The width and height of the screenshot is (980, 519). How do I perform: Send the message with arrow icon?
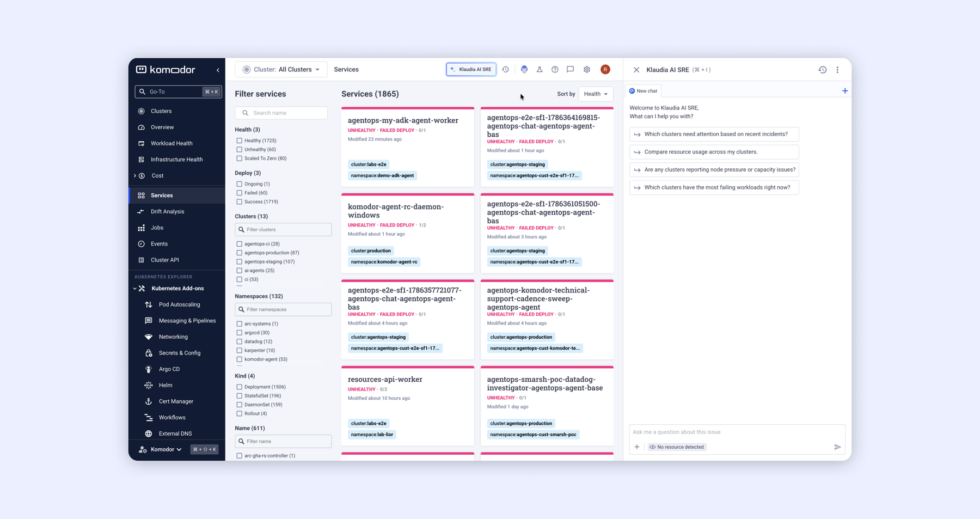tap(837, 447)
